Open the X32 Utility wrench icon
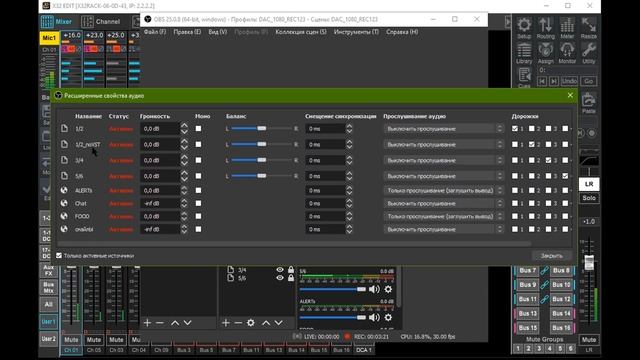This screenshot has height=360, width=640. (x=589, y=53)
